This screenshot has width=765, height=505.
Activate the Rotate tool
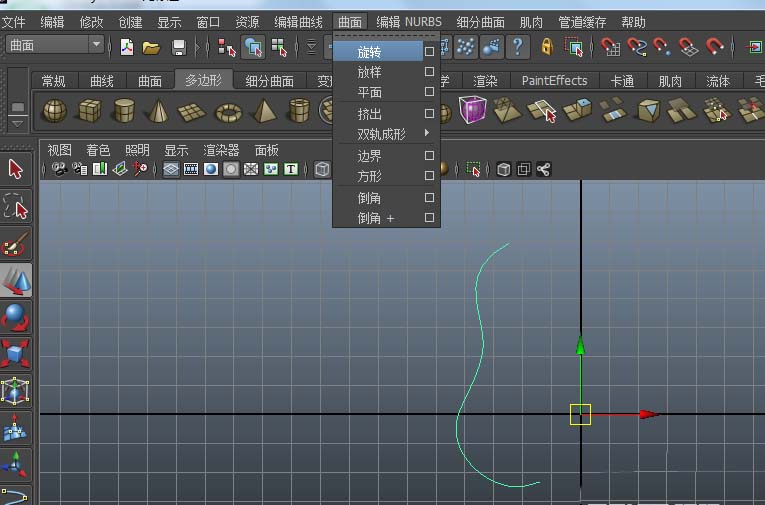pyautogui.click(x=16, y=317)
